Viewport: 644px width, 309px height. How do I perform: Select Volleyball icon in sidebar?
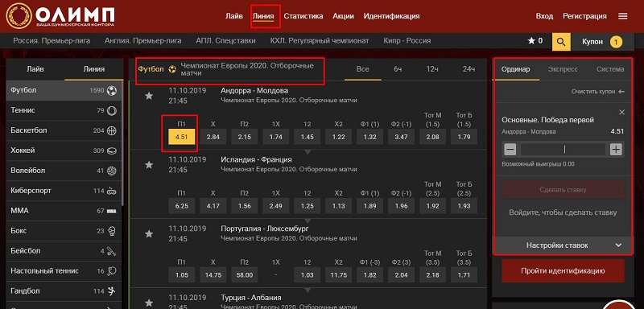[x=111, y=171]
